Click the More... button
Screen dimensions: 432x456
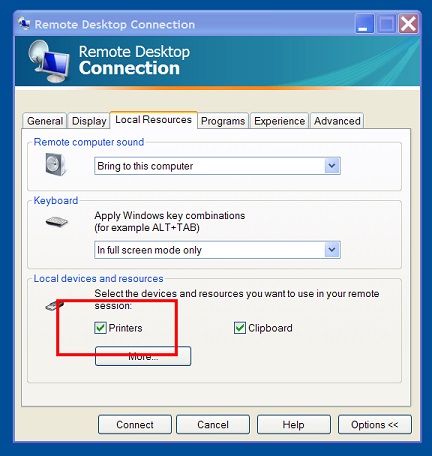tap(143, 356)
